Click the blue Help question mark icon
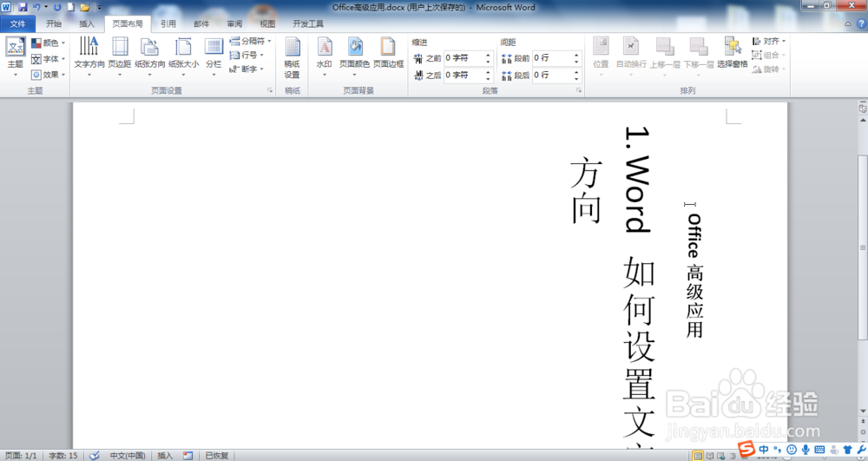Image resolution: width=868 pixels, height=461 pixels. click(861, 23)
